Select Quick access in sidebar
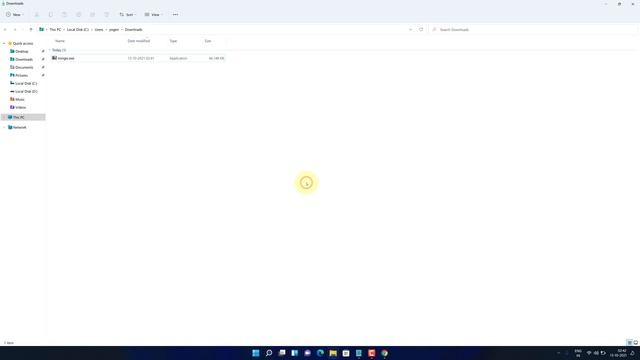 [x=23, y=44]
